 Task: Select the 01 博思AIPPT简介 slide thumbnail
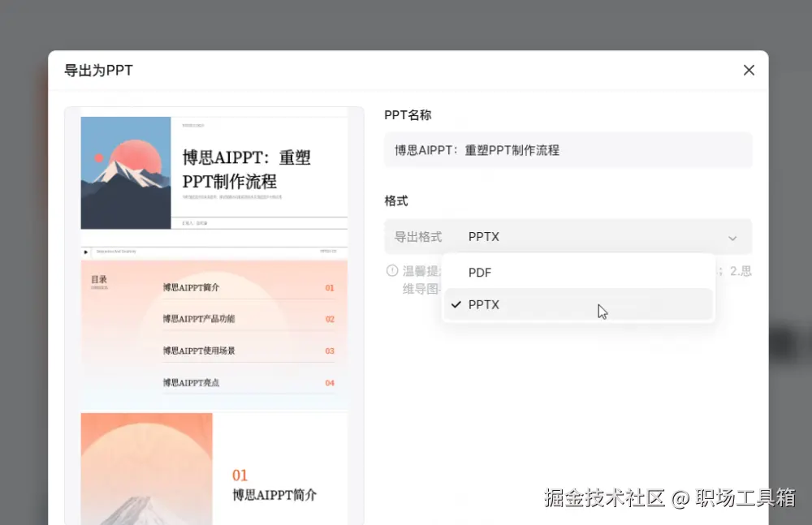pos(214,469)
